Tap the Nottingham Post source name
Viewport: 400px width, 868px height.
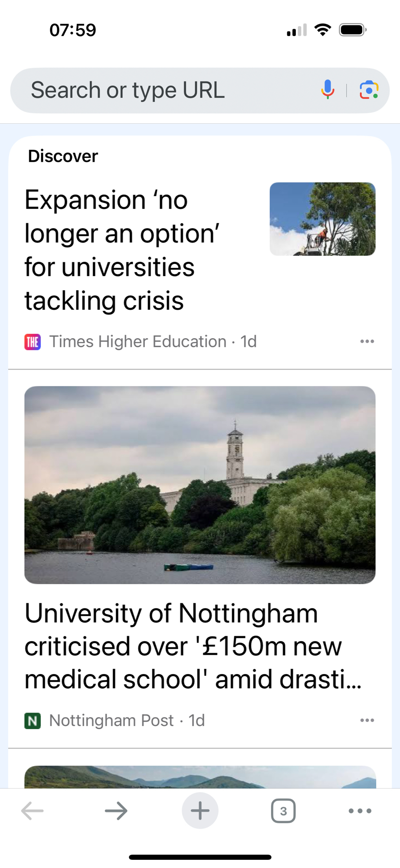(x=111, y=720)
